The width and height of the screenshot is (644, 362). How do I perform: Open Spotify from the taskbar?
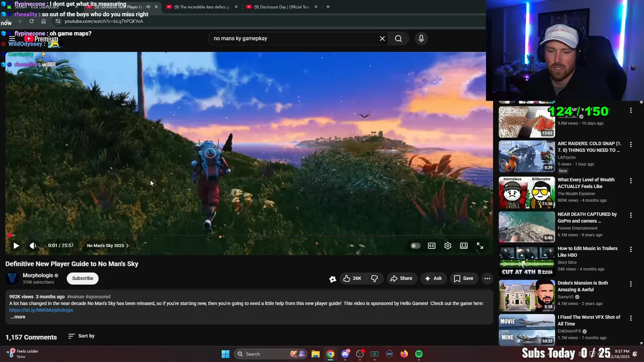click(419, 354)
